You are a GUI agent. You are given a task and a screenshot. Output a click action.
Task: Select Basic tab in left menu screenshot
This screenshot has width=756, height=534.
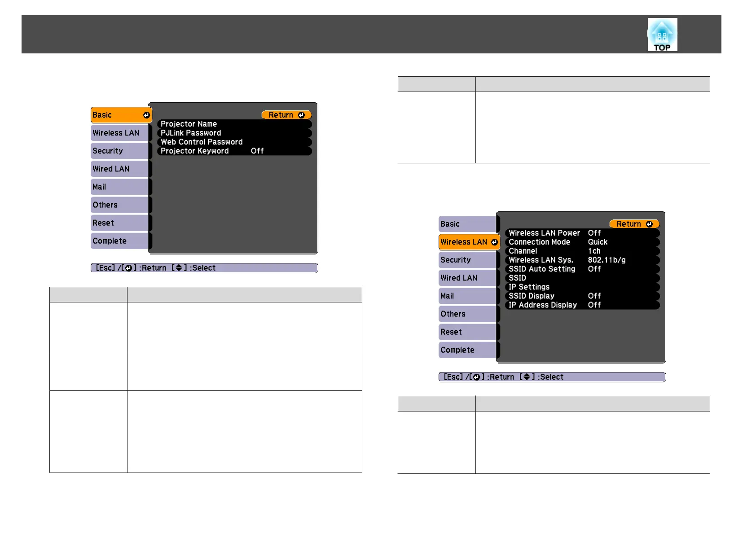[x=121, y=115]
